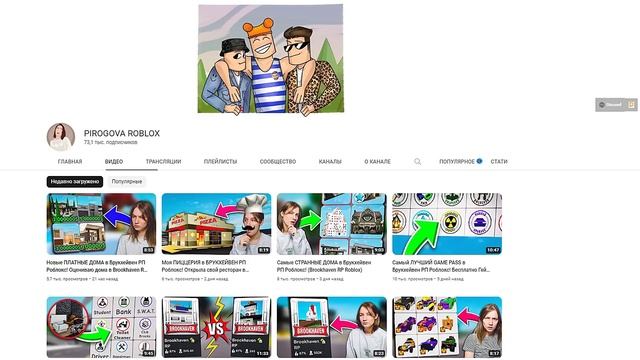Click the 'Новые ПЛАТНЫЕ ДОМА' video title
Image resolution: width=640 pixels, height=360 pixels.
tap(97, 266)
